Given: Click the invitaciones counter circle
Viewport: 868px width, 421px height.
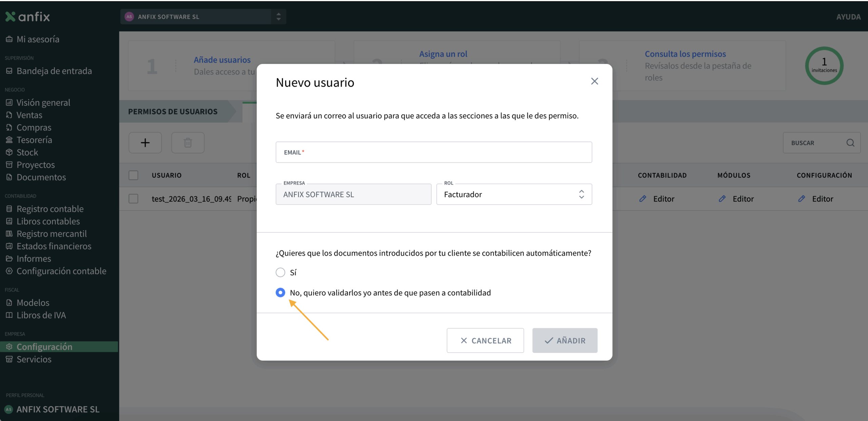Looking at the screenshot, I should click(x=824, y=65).
